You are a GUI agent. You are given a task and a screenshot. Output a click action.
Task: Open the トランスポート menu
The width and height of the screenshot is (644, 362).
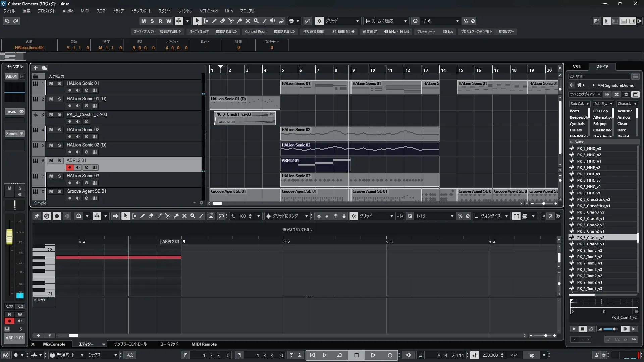point(141,11)
